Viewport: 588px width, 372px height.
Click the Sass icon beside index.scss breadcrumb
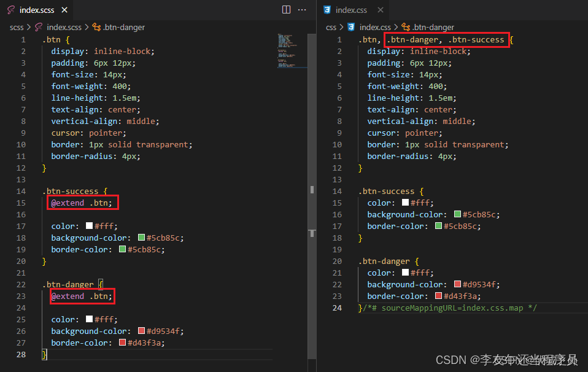pos(39,27)
